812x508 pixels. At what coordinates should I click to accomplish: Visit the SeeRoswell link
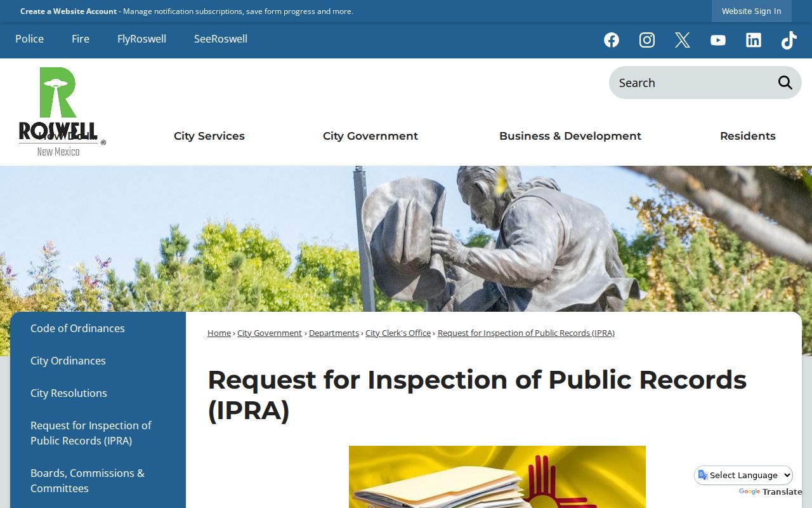(221, 39)
